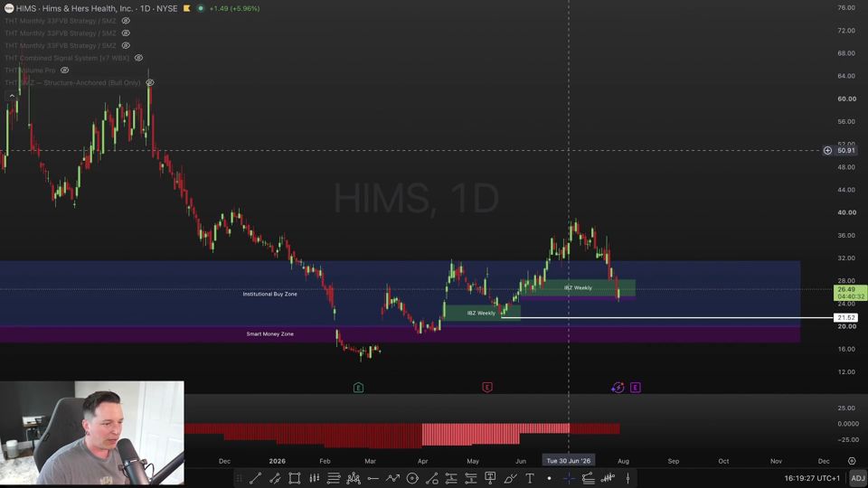This screenshot has height=488, width=868.
Task: Select the volume profile bars tool
Action: pyautogui.click(x=608, y=478)
